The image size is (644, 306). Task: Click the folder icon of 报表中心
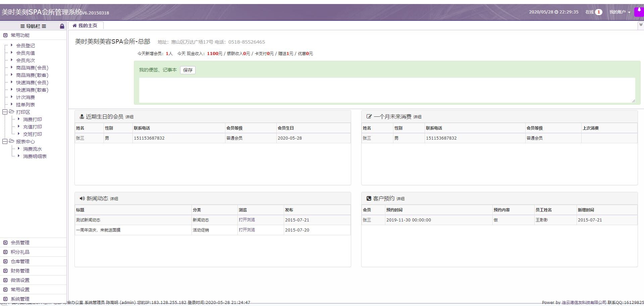coord(12,141)
